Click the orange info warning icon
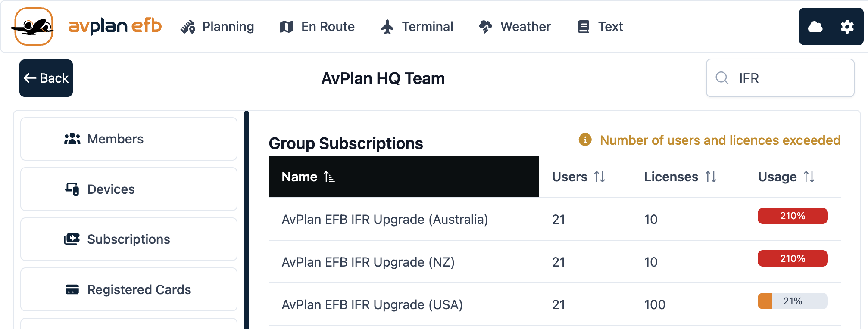Viewport: 868px width, 329px height. click(585, 140)
